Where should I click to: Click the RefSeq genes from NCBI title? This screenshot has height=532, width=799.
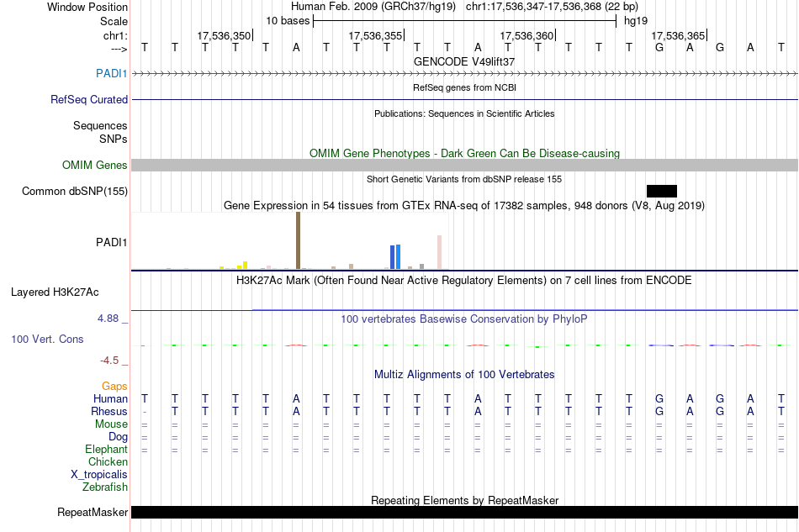point(464,87)
